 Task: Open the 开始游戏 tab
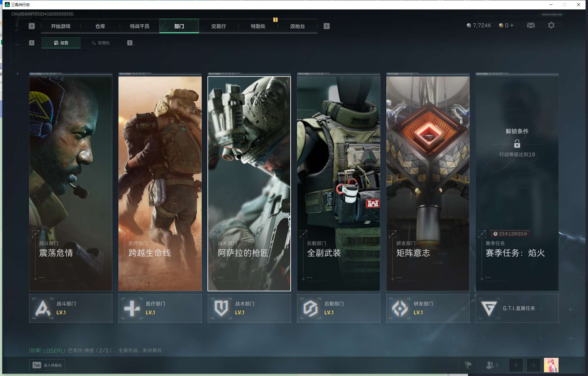60,26
